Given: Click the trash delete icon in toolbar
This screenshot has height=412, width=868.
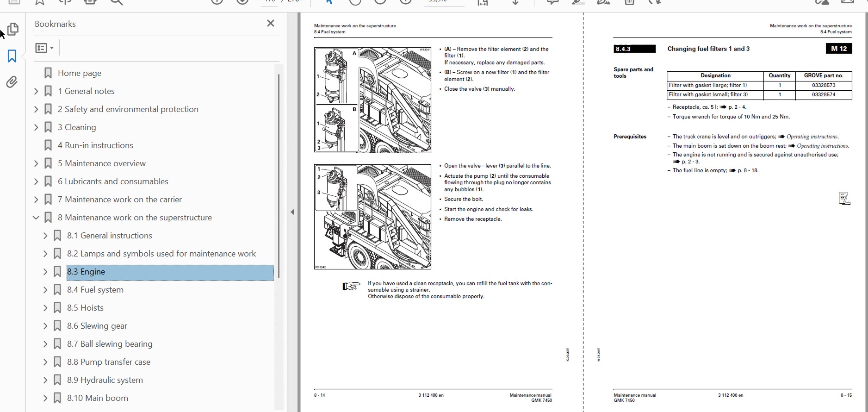Looking at the screenshot, I should (629, 2).
